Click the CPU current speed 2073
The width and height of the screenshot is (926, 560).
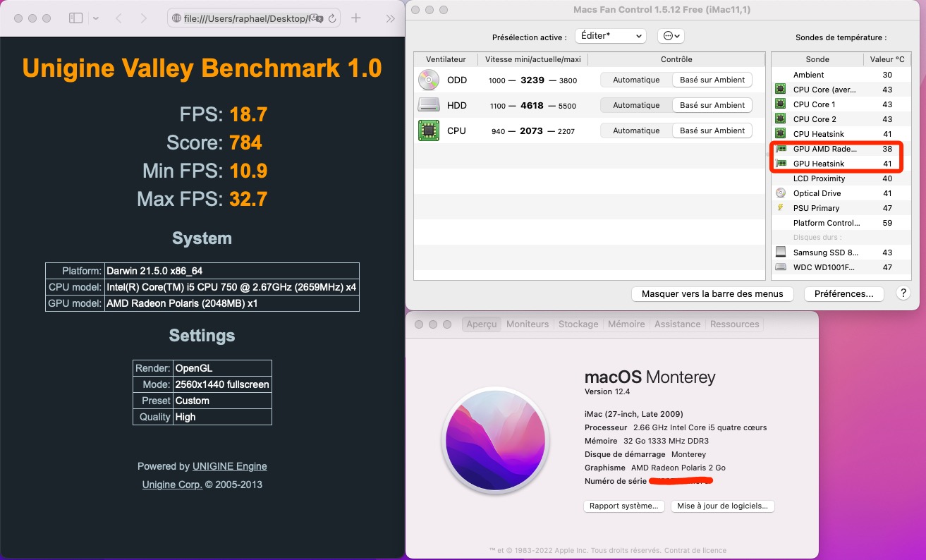tap(532, 131)
